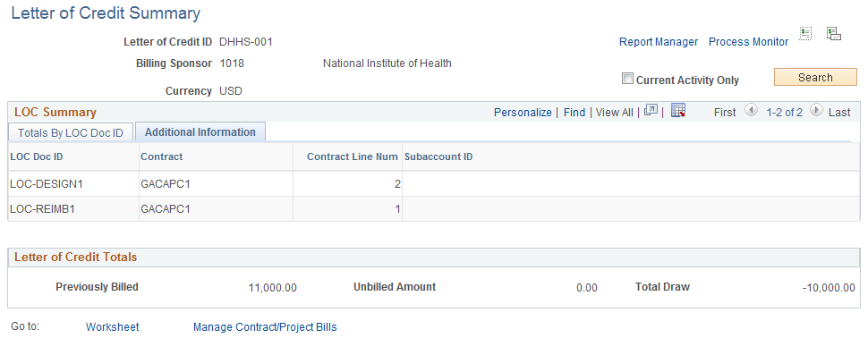Switch to Totals By LOC Doc ID tab
This screenshot has height=338, width=868.
point(71,132)
